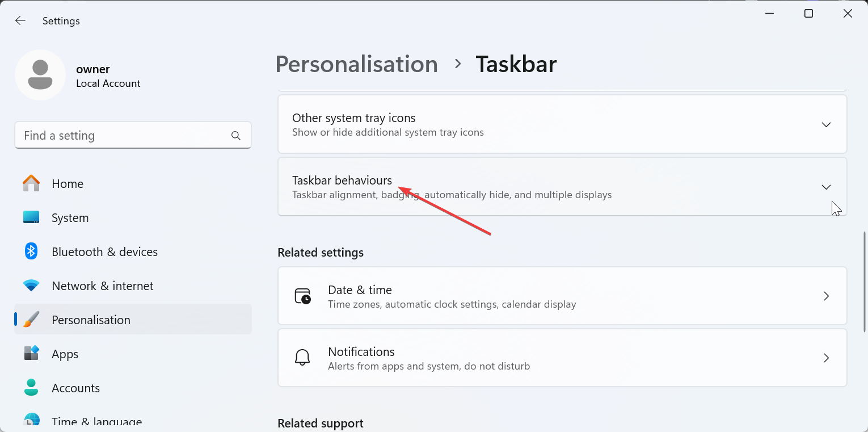Click the Find a setting search box

(122, 136)
